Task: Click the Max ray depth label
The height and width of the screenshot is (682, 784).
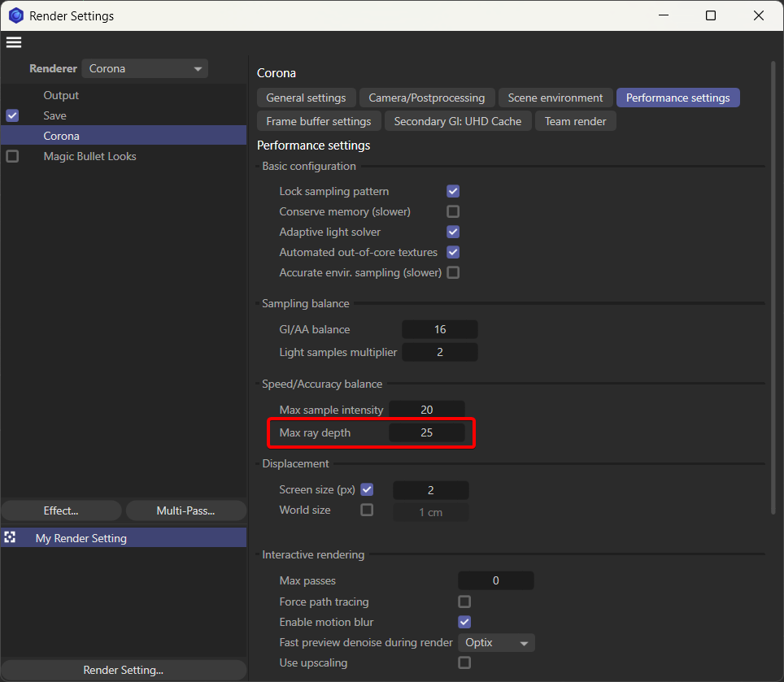Action: click(315, 432)
